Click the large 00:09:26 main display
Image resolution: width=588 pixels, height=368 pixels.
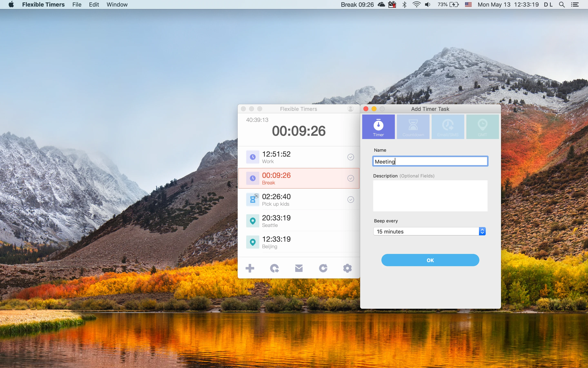[x=299, y=131]
